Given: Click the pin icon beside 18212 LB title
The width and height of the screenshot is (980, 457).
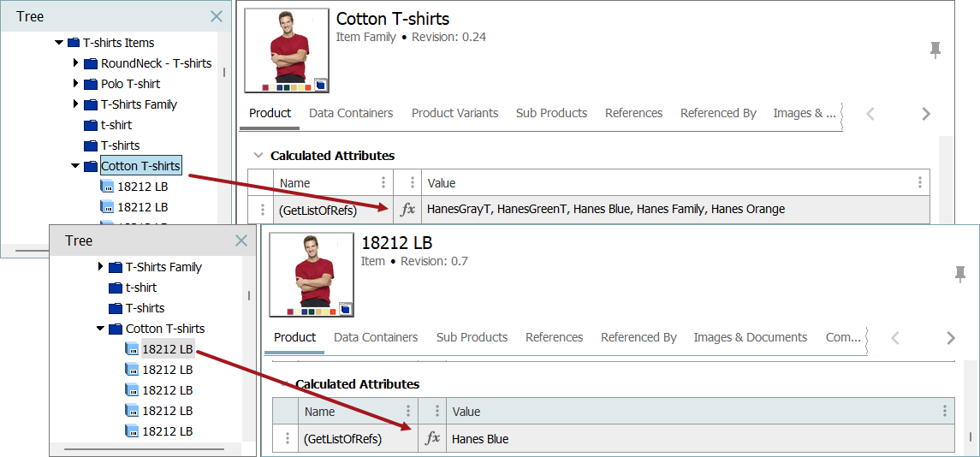Looking at the screenshot, I should point(960,274).
